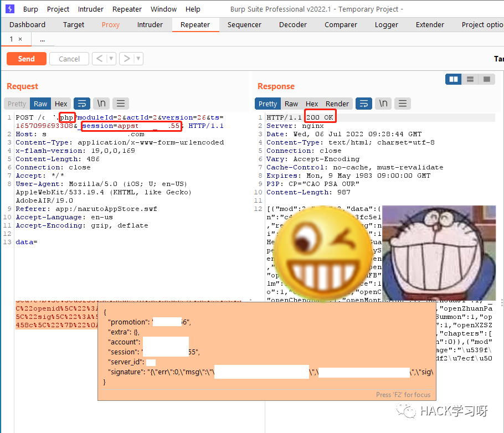Open the Window menu
Viewport: 504px width, 433px height.
tap(163, 9)
